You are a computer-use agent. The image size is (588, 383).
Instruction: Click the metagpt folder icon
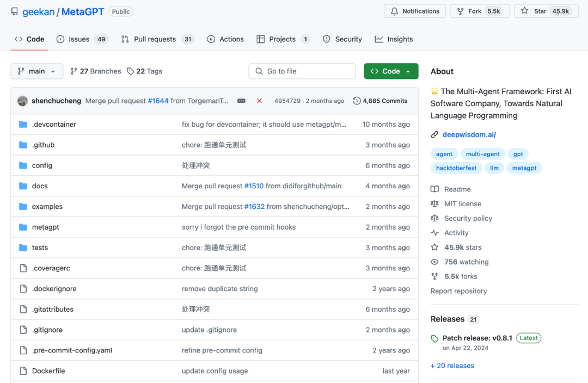click(23, 227)
